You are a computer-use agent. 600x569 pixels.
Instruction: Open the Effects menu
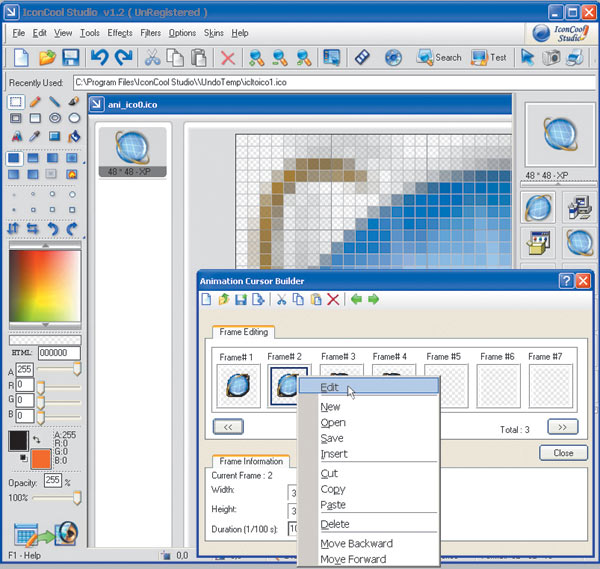click(x=120, y=33)
